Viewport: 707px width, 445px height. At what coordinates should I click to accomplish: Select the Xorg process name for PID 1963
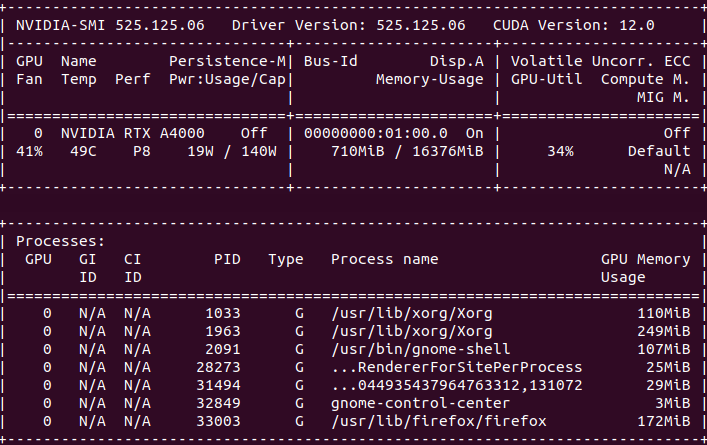coord(412,331)
